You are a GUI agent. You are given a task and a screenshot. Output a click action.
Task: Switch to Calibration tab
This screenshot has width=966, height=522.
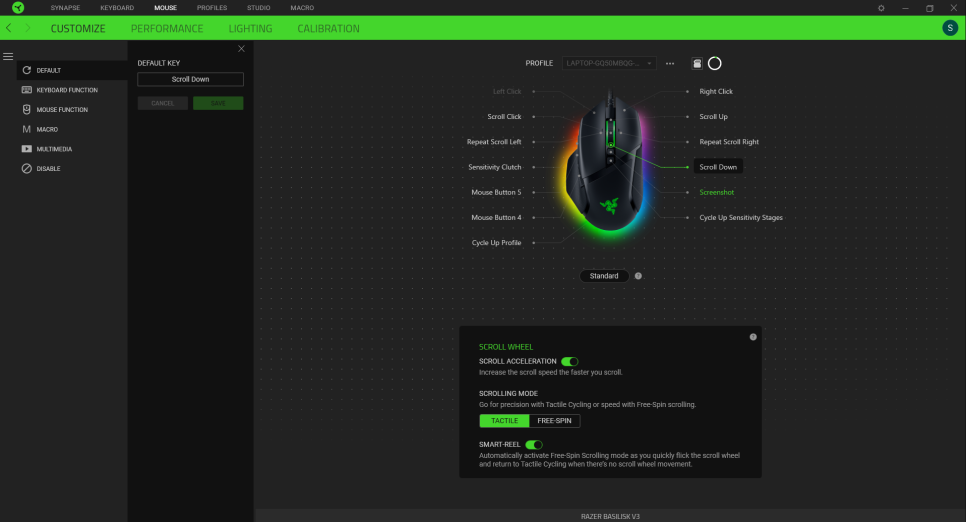328,28
